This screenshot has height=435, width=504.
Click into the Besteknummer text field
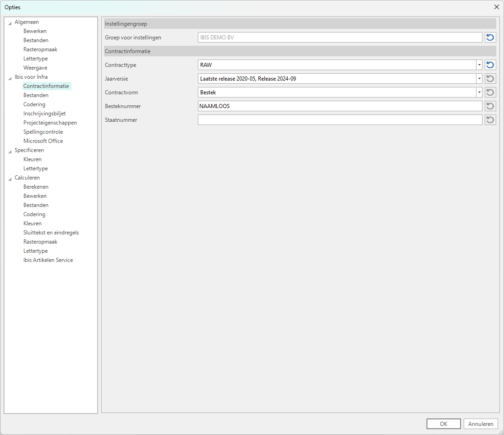tap(340, 106)
